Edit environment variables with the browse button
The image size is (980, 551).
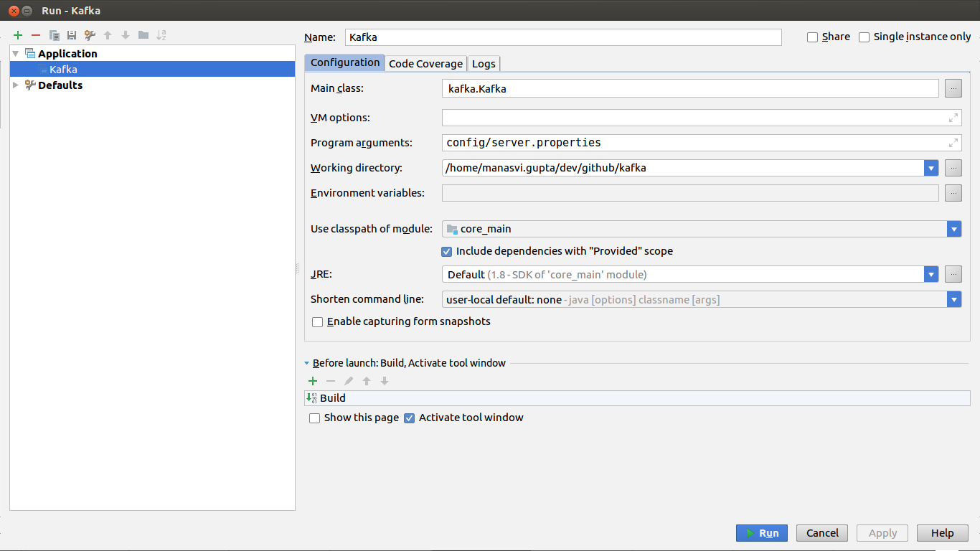[953, 193]
